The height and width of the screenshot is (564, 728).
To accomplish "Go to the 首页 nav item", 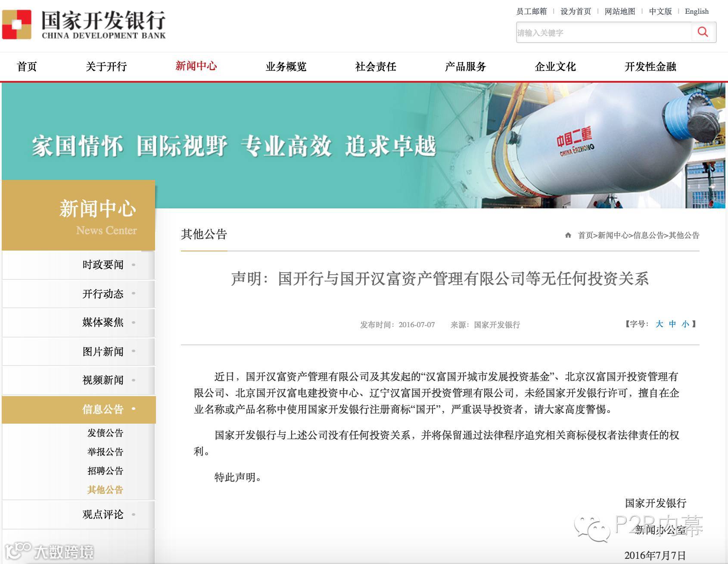I will pyautogui.click(x=27, y=67).
